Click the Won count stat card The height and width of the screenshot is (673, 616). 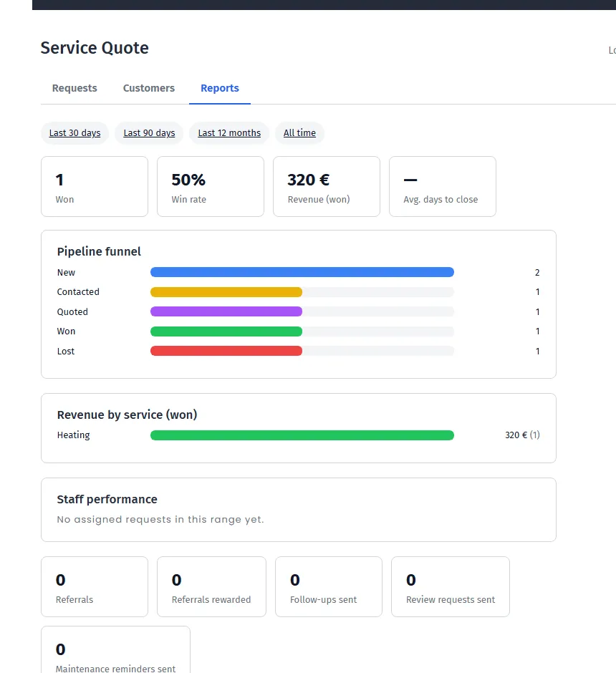click(x=95, y=187)
